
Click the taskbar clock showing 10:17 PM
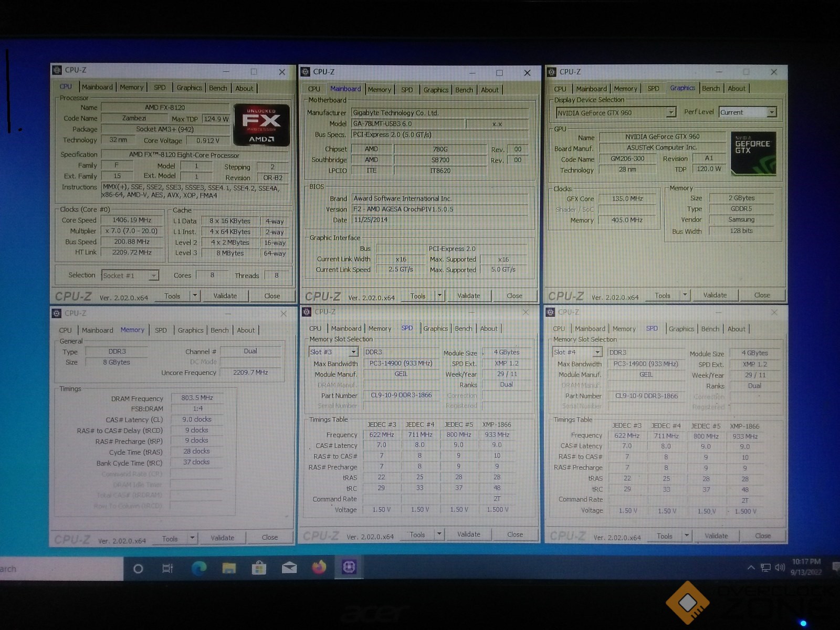(806, 567)
